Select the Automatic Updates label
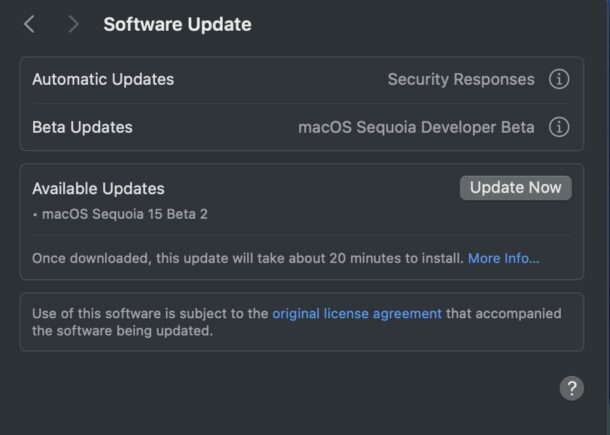Image resolution: width=610 pixels, height=435 pixels. [x=103, y=80]
